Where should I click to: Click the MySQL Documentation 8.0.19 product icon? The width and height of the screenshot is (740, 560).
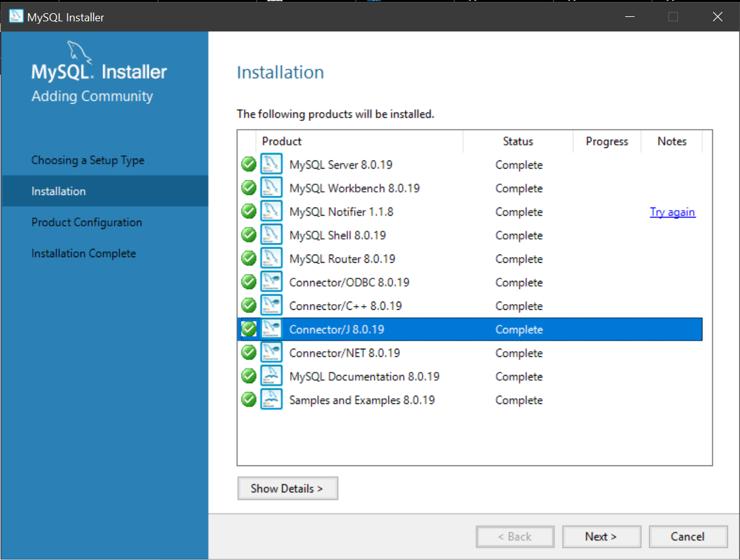click(271, 376)
